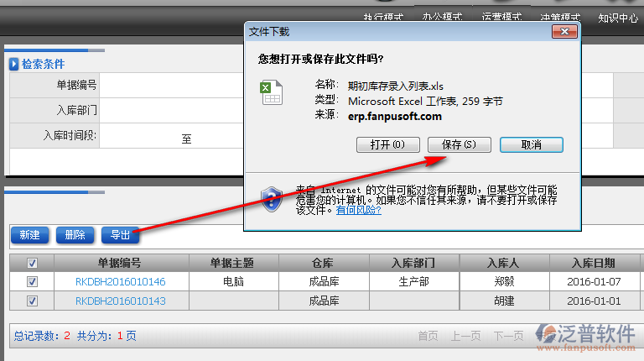Click 成品库 cell in row RKDBH2016010146
This screenshot has height=361, width=644.
(324, 281)
